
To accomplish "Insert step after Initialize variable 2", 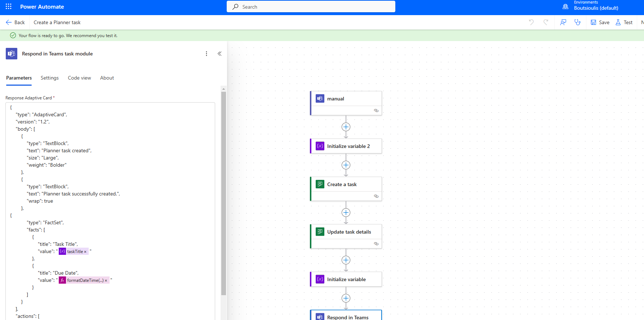I will (x=346, y=165).
